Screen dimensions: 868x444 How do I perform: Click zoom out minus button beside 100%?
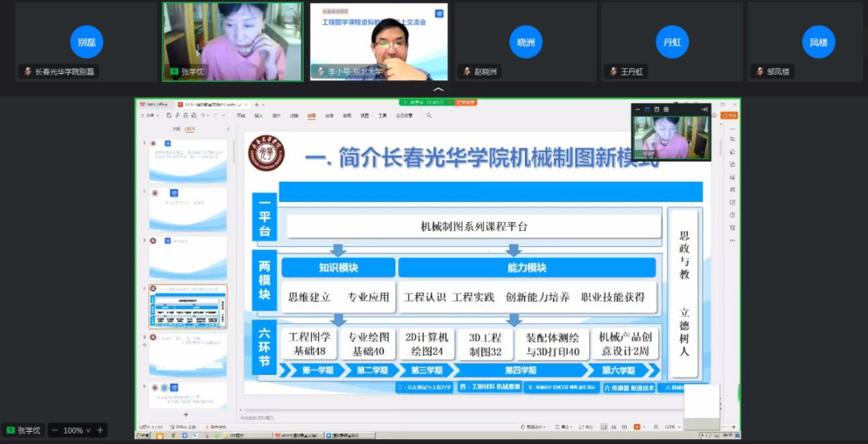(55, 430)
